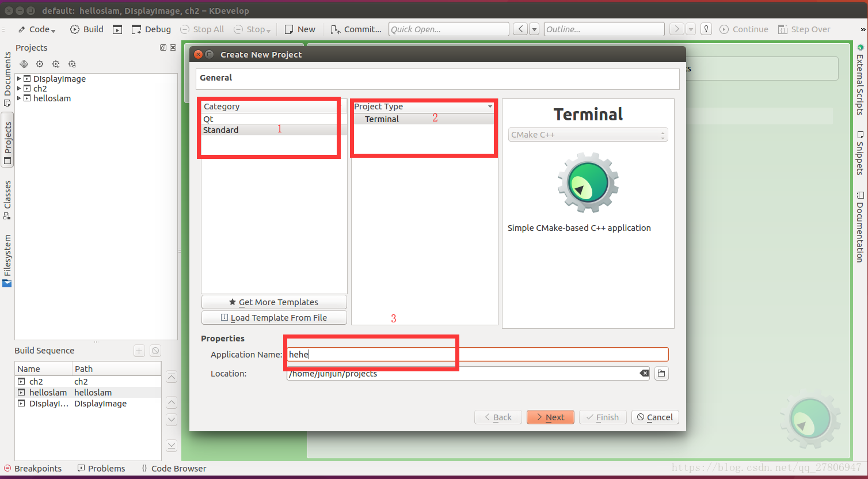
Task: Click the first icon in the Projects panel toolbar
Action: [x=24, y=64]
